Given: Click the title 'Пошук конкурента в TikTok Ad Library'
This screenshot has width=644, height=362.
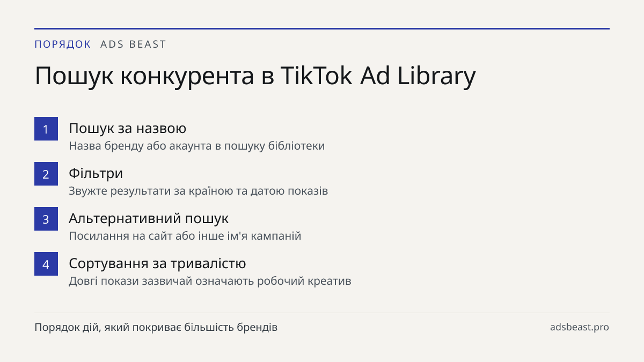Looking at the screenshot, I should [x=255, y=76].
